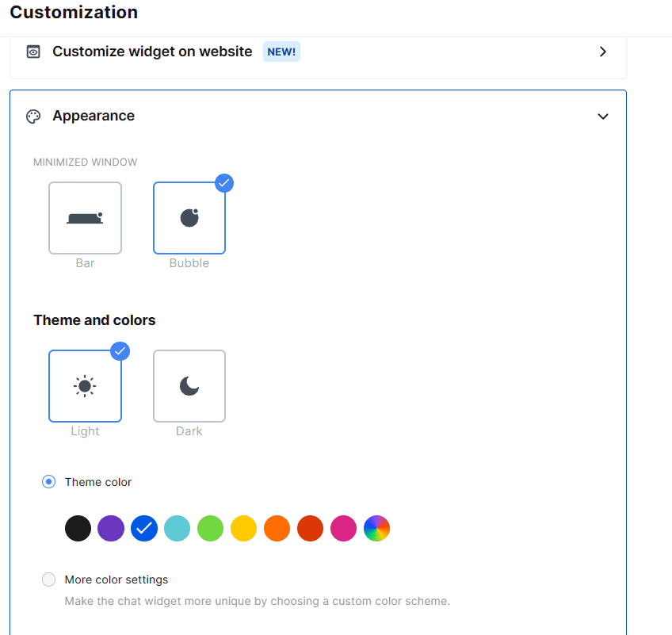Enable the More color settings radio button
This screenshot has height=635, width=672.
click(x=49, y=580)
